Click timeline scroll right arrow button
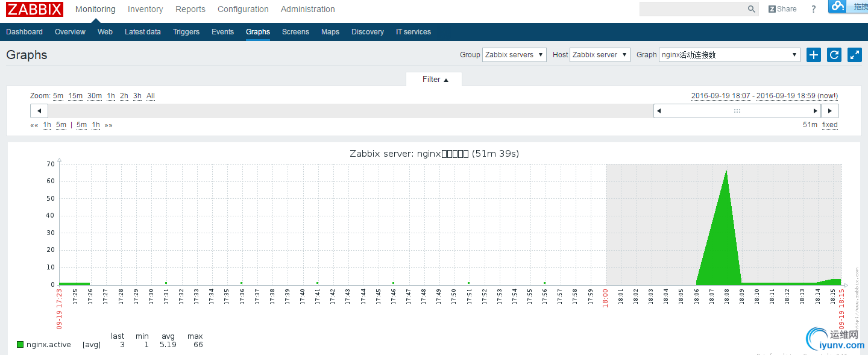The image size is (868, 355). point(830,111)
